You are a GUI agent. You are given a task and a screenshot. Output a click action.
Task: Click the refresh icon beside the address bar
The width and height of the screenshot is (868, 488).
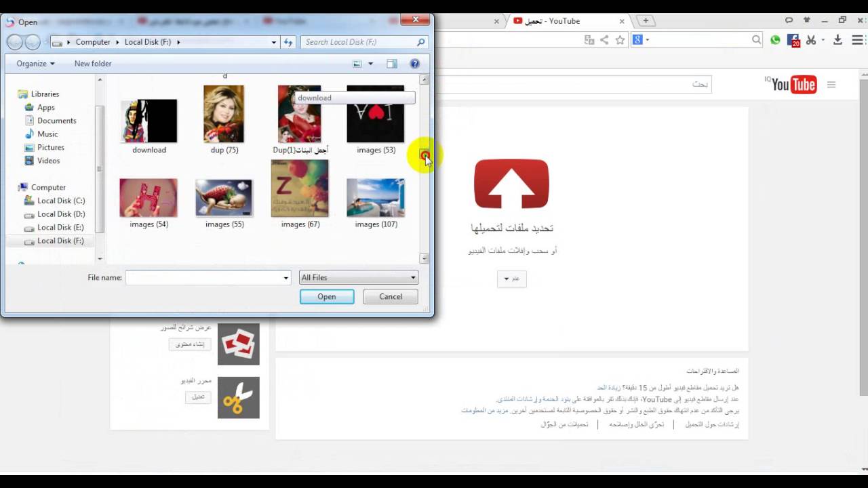pyautogui.click(x=288, y=42)
